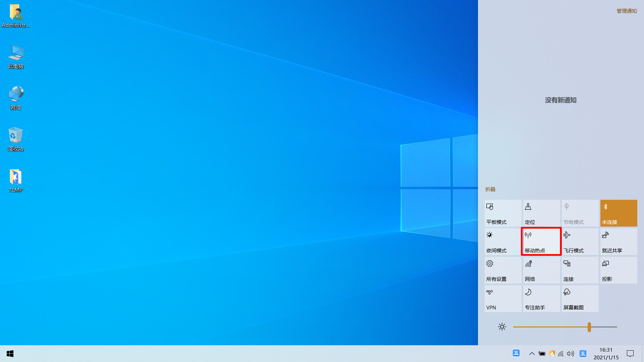This screenshot has height=362, width=644.
Task: Collapse quick actions via 折叠
Action: pyautogui.click(x=490, y=189)
